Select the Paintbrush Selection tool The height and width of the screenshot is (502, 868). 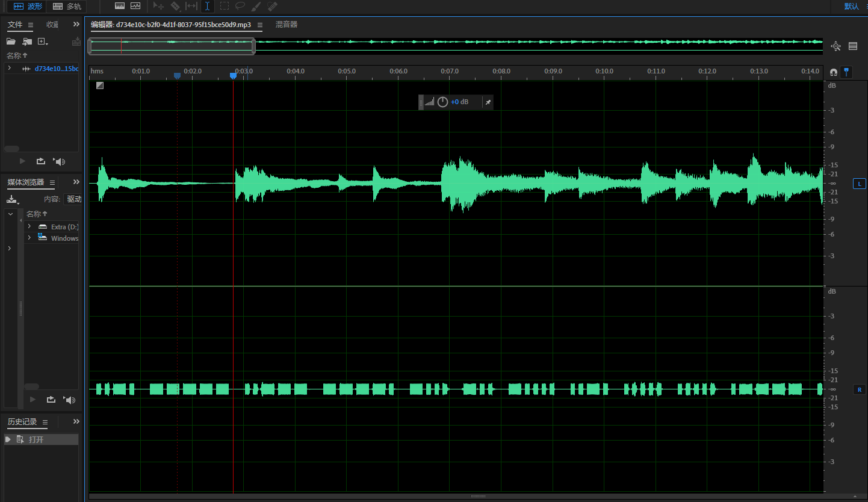click(256, 6)
